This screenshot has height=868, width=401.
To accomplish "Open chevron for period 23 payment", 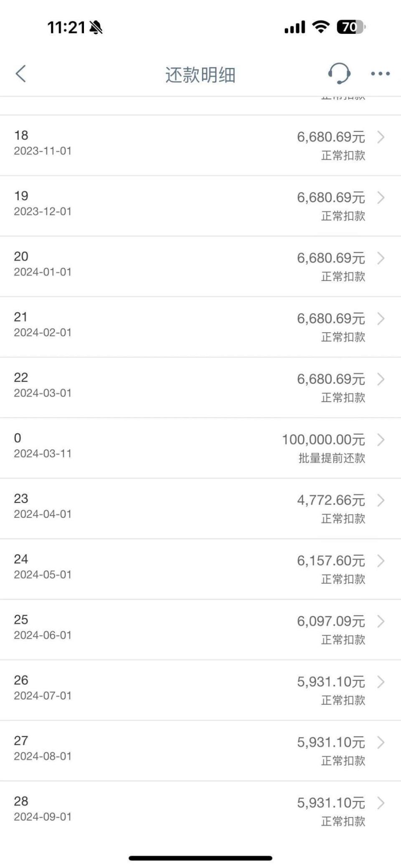I will point(381,500).
